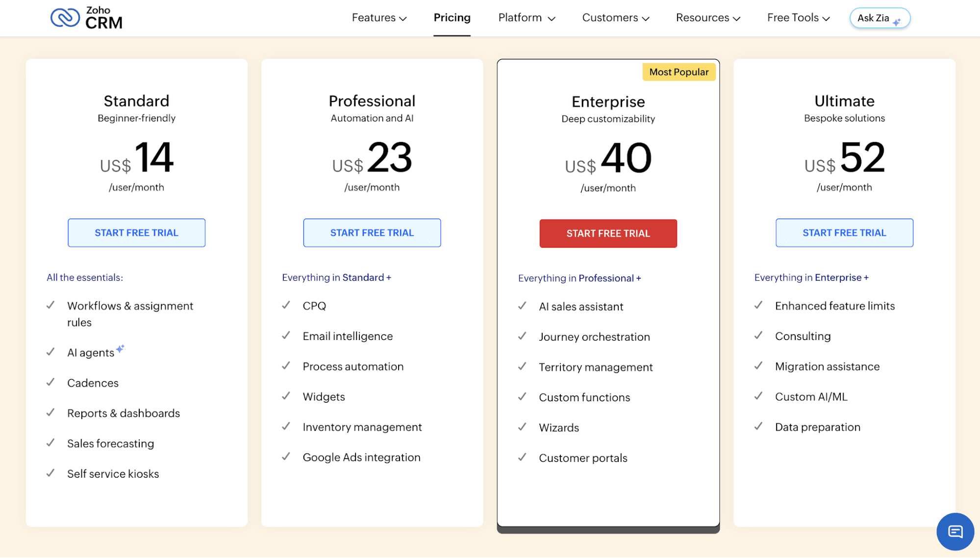Start free trial for Standard plan
980x558 pixels.
(137, 233)
